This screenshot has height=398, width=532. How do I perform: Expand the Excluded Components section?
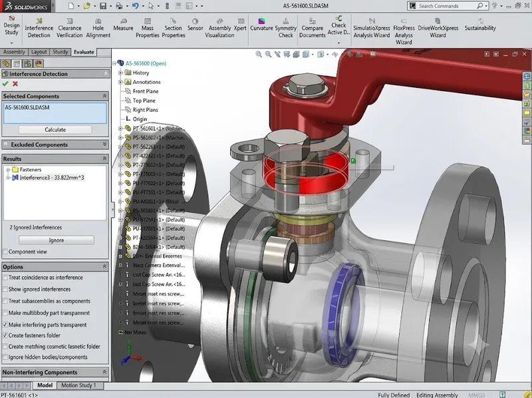click(x=104, y=144)
